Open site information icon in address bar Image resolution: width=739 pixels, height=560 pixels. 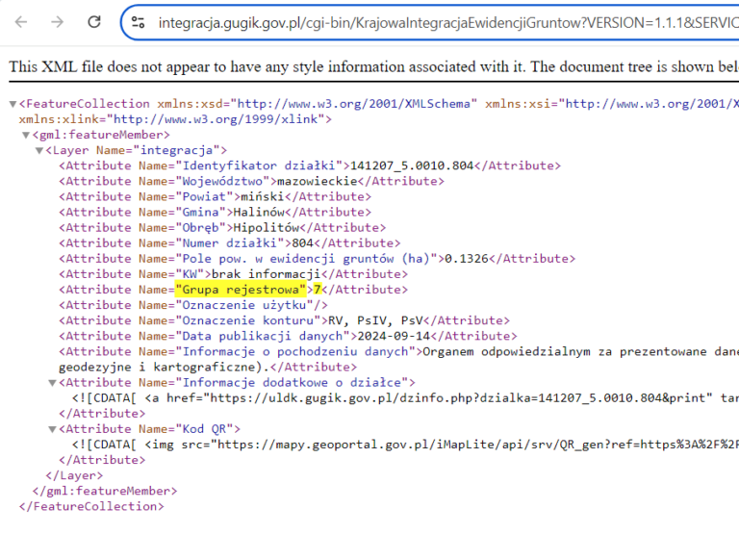click(x=139, y=22)
